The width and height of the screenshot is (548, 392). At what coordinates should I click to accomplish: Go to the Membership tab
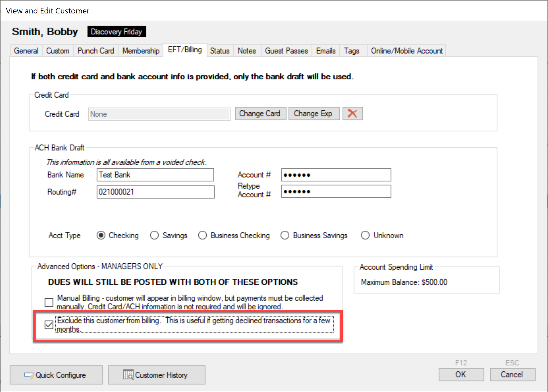pyautogui.click(x=141, y=51)
